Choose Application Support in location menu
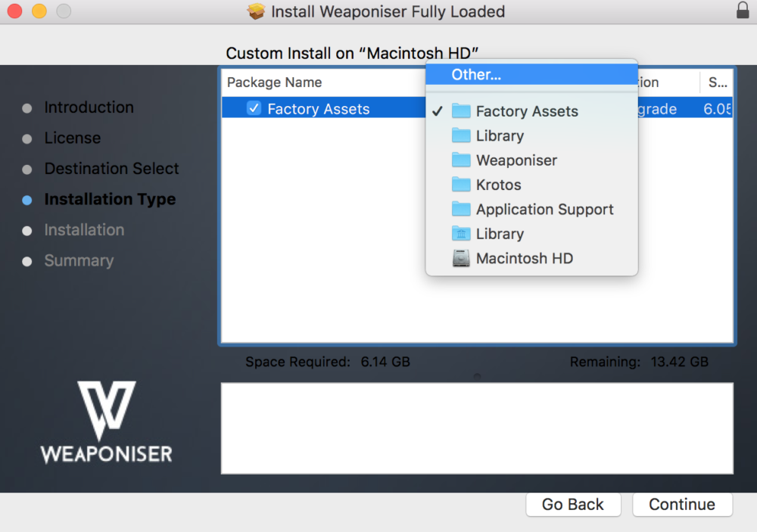757x532 pixels. (x=531, y=210)
